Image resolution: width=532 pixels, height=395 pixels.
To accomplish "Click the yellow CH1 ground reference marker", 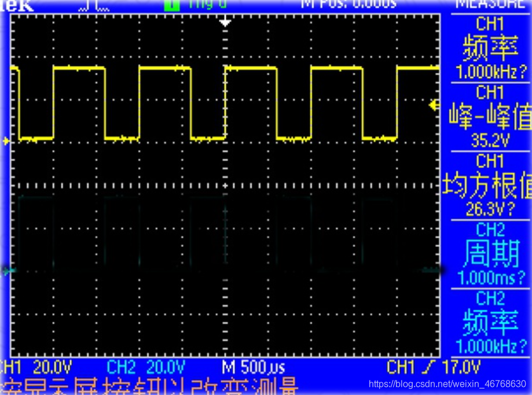I will tap(6, 141).
